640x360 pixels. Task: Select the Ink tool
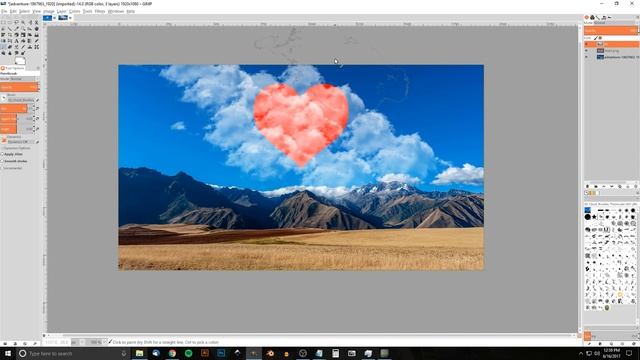pyautogui.click(x=23, y=47)
